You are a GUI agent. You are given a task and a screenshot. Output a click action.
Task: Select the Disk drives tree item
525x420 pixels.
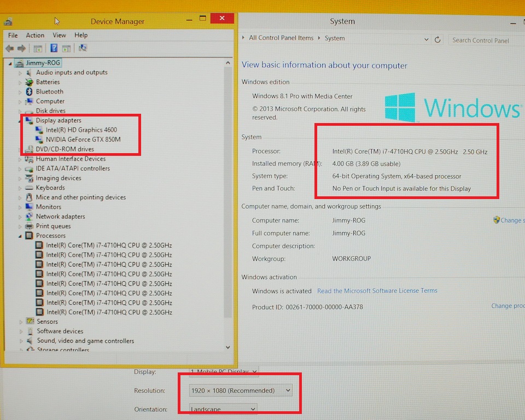click(x=50, y=111)
